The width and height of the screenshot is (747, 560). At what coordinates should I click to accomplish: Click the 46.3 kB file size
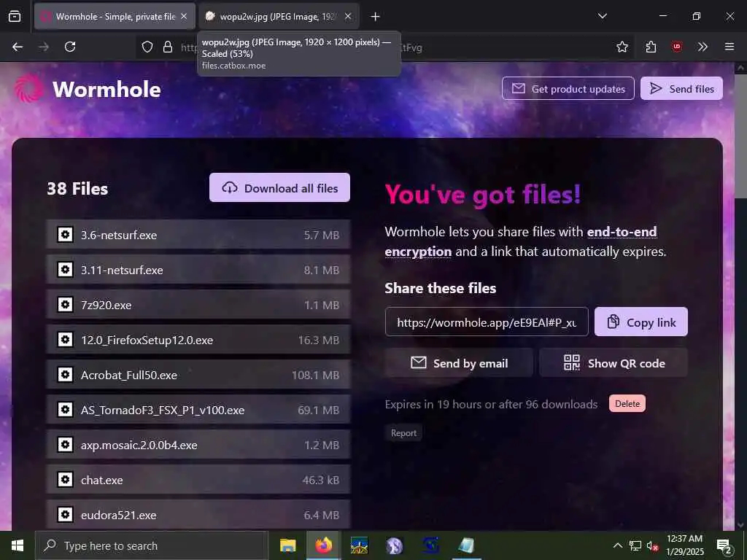click(321, 480)
